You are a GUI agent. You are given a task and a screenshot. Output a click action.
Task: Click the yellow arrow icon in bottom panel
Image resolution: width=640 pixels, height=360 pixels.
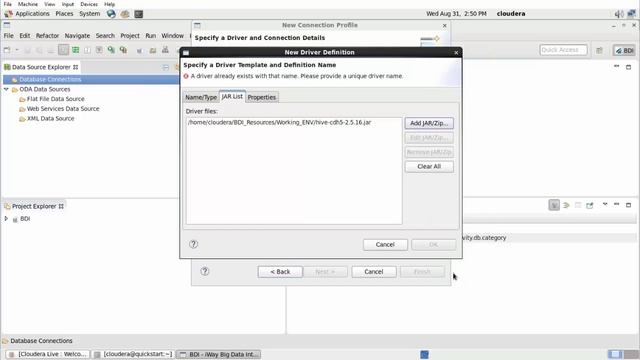[x=566, y=205]
